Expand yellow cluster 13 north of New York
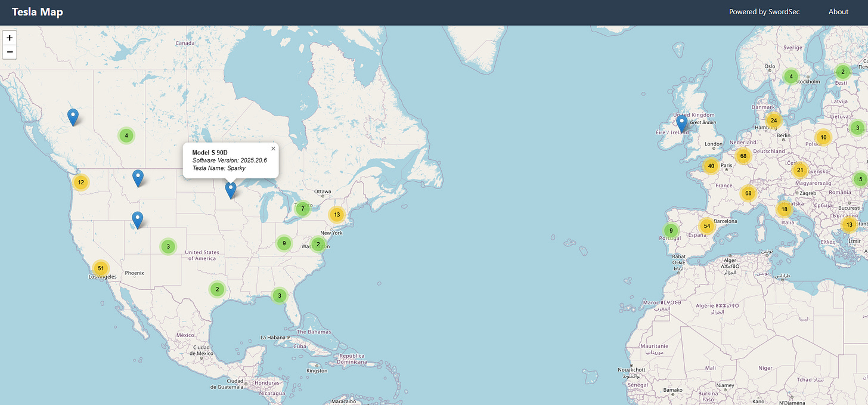Viewport: 868px width, 405px height. (337, 215)
